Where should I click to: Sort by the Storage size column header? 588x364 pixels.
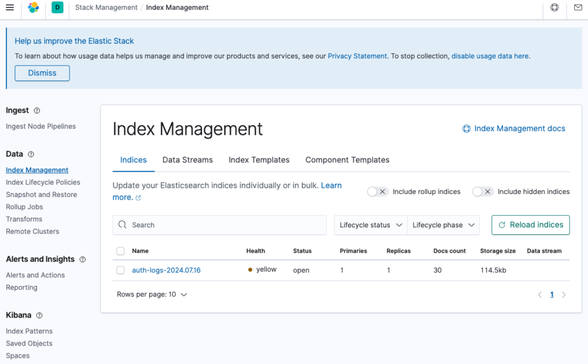(498, 251)
